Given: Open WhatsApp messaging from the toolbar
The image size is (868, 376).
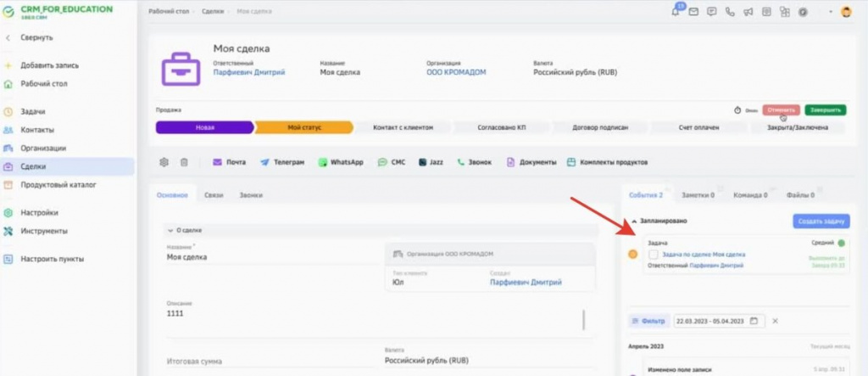Looking at the screenshot, I should [323, 162].
